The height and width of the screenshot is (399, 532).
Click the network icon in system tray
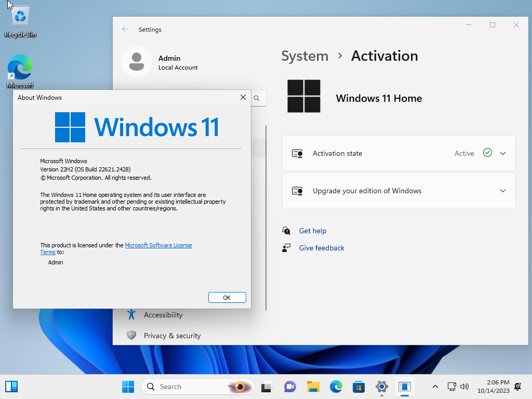tap(451, 386)
